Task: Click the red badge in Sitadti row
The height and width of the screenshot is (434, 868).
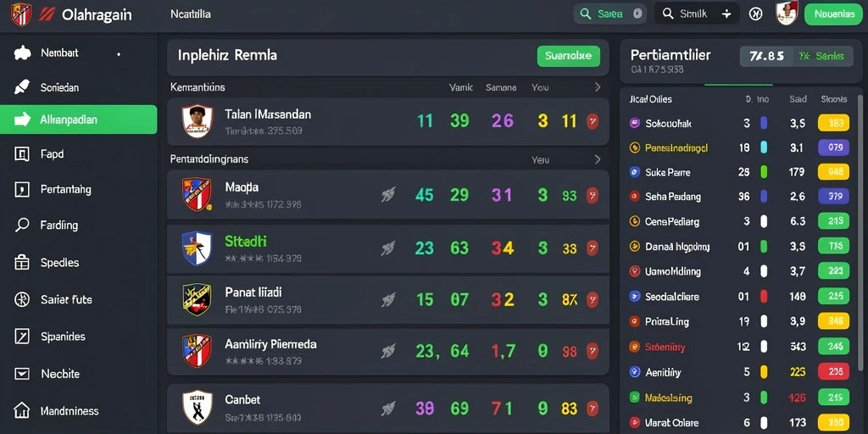Action: [x=593, y=248]
